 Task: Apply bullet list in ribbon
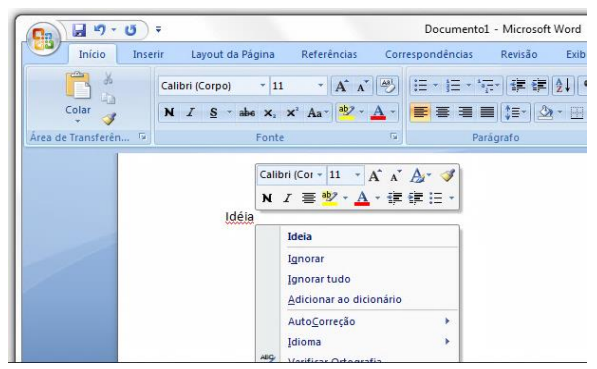(420, 86)
